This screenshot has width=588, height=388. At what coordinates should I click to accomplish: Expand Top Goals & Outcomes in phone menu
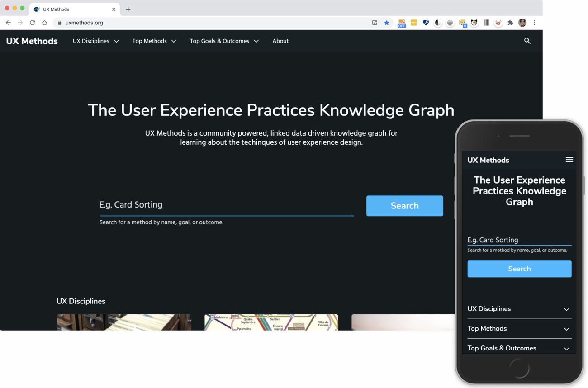coord(519,348)
